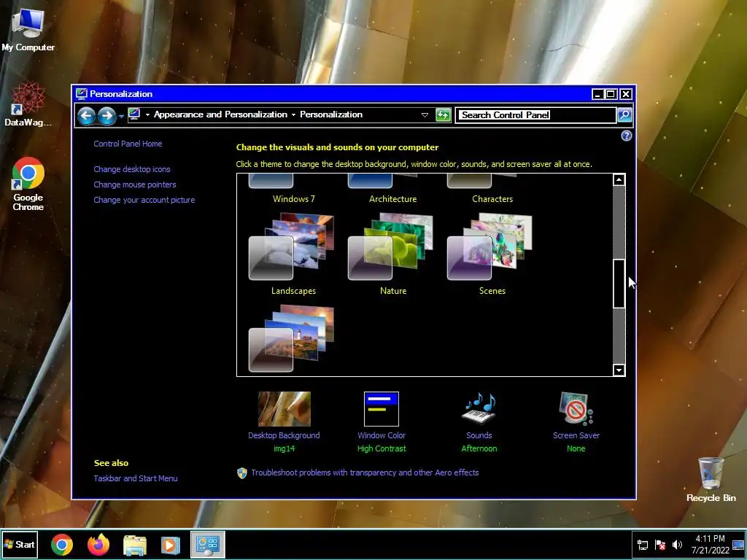Apply the Landscapes theme
747x560 pixels.
tap(293, 254)
